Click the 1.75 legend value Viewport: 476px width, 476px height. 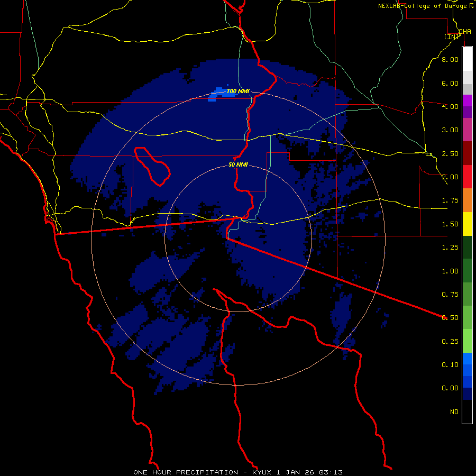[450, 200]
